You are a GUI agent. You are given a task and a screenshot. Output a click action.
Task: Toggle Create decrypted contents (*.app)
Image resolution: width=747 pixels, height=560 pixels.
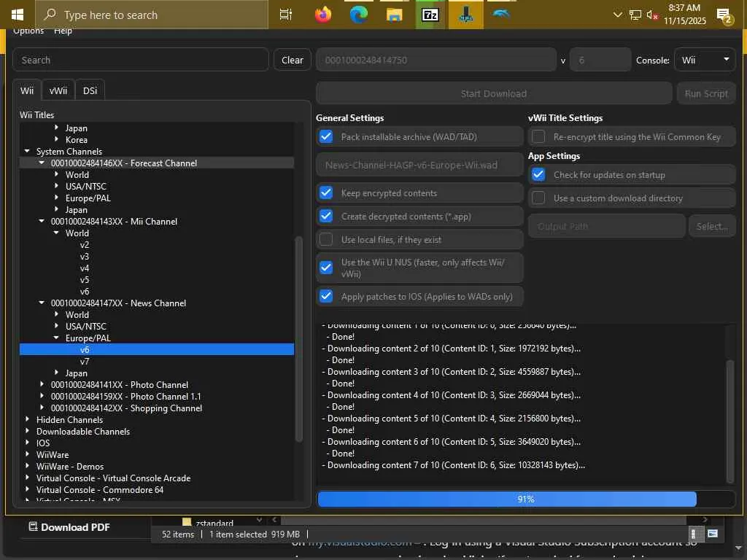pos(326,216)
